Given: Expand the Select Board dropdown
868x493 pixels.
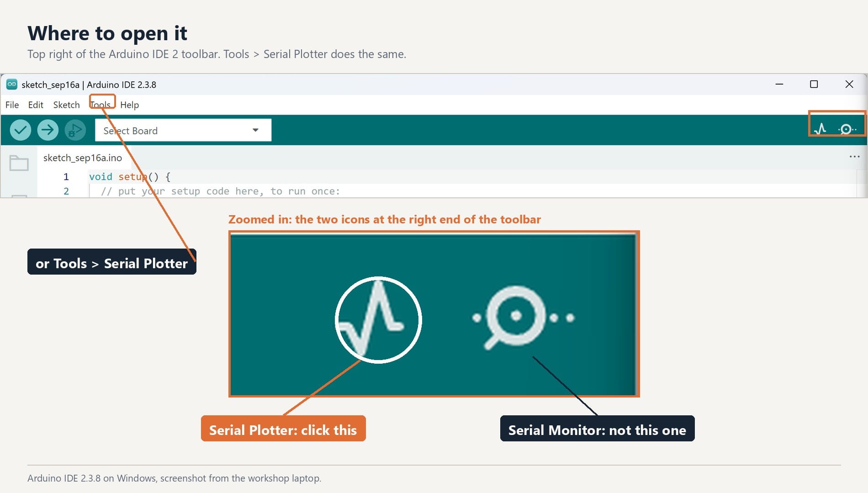Looking at the screenshot, I should pos(183,130).
